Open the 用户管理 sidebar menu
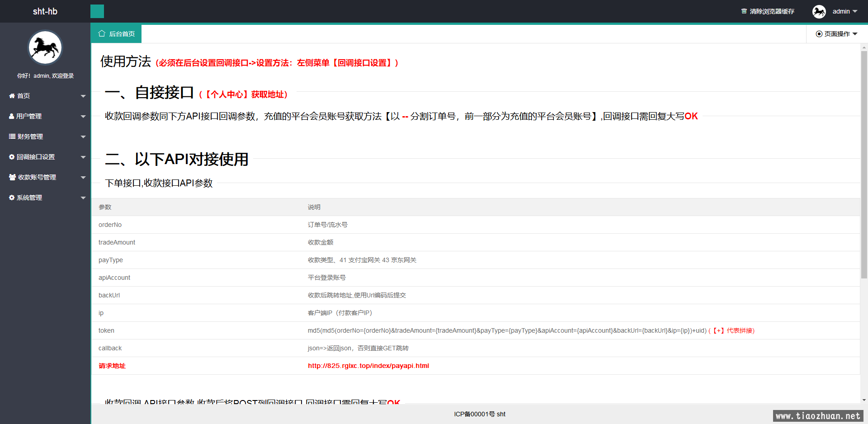This screenshot has height=424, width=868. pyautogui.click(x=45, y=116)
